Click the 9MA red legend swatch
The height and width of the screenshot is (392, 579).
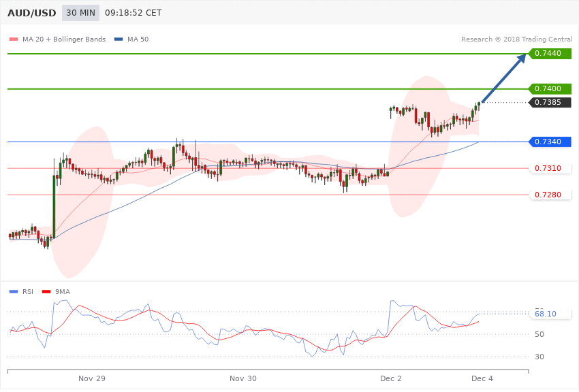point(46,292)
